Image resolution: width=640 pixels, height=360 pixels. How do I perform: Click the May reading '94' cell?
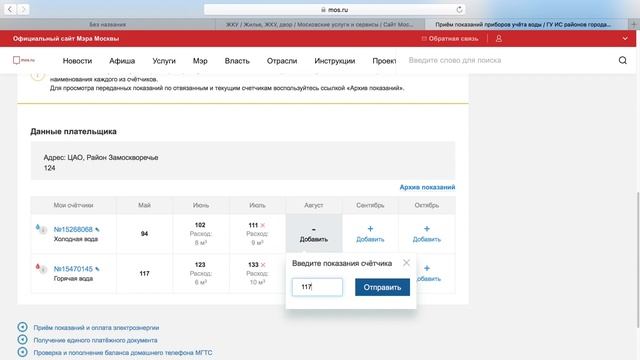coord(144,234)
